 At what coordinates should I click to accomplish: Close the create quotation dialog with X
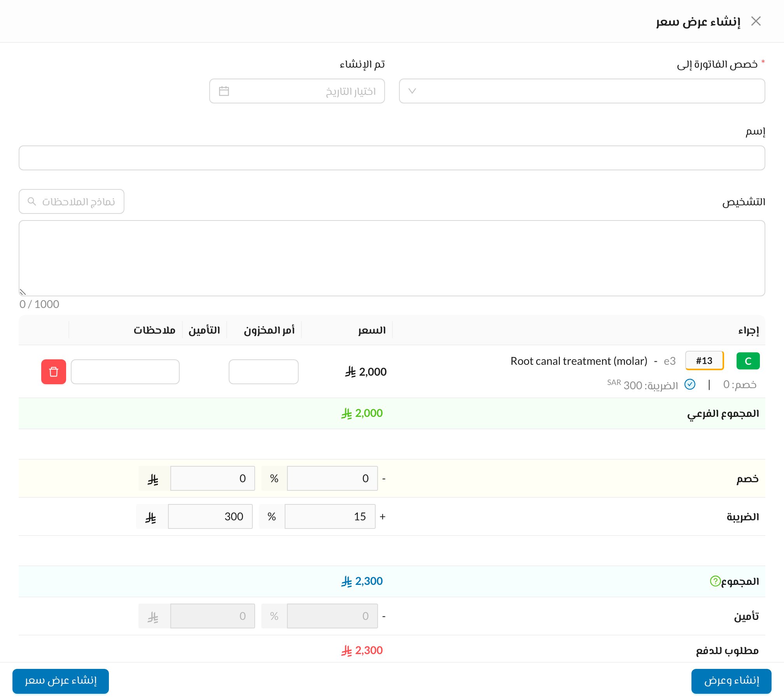[x=756, y=21]
